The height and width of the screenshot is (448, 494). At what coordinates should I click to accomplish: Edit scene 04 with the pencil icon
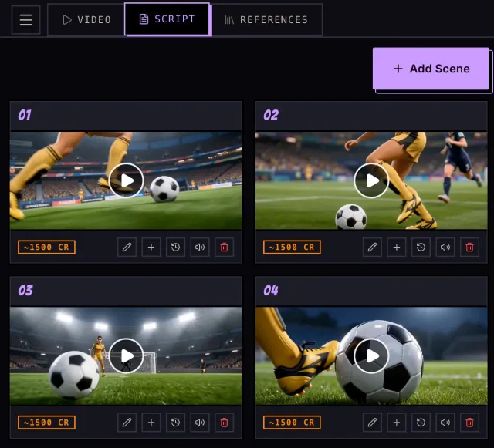point(372,423)
